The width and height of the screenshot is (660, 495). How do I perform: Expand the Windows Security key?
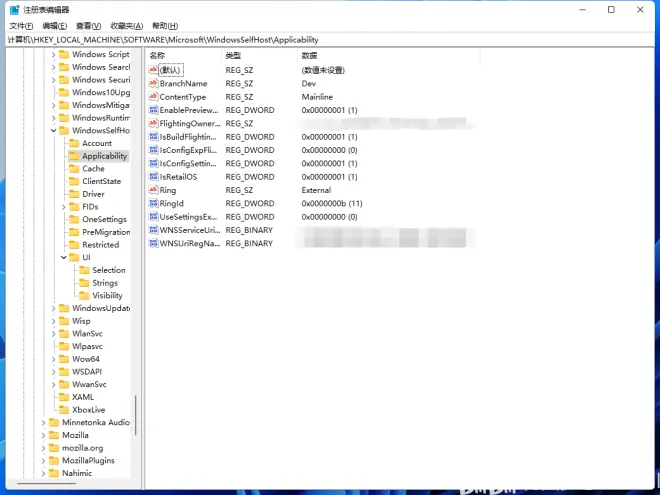(53, 80)
